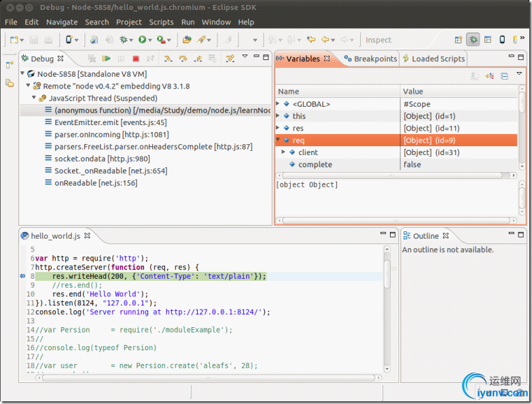Screen dimensions: 532x404
Task: Open the Scripts menu
Action: pos(161,22)
